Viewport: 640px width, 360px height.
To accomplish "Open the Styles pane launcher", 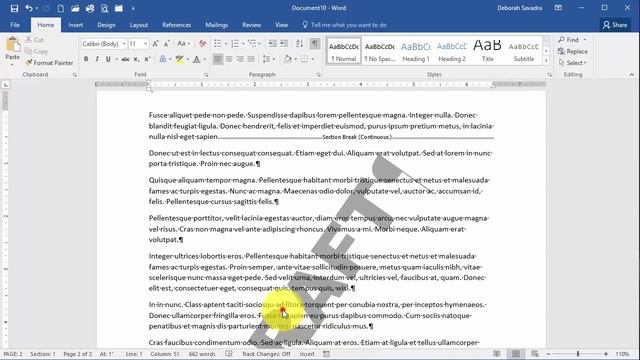I will (x=549, y=75).
